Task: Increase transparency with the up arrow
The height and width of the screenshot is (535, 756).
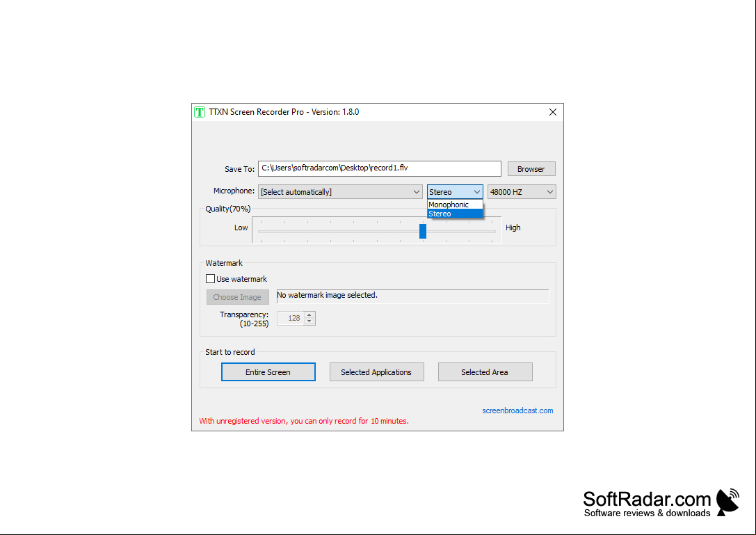Action: tap(309, 314)
